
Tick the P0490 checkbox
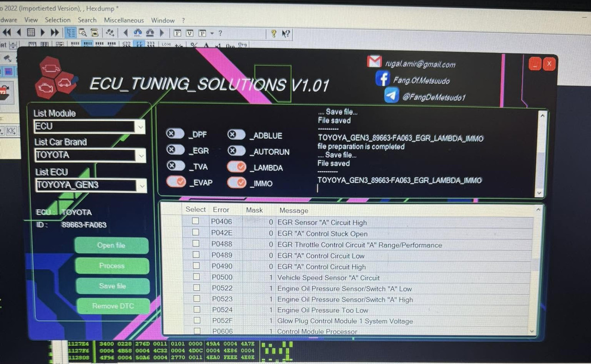click(x=196, y=265)
